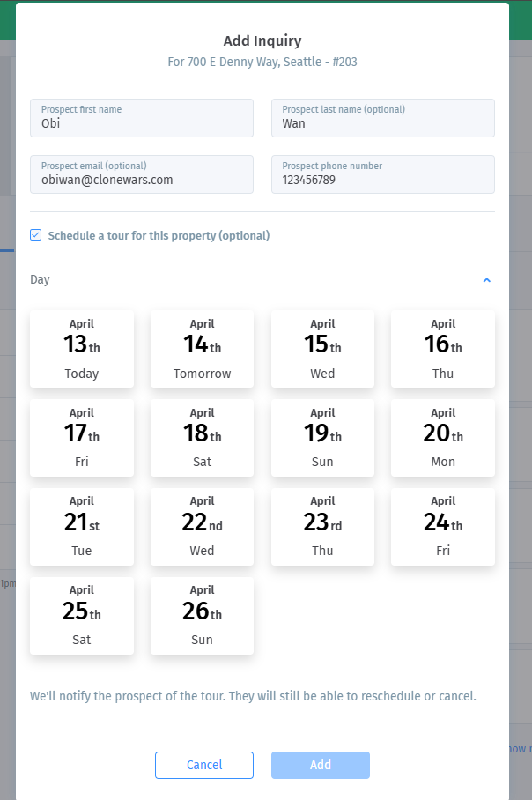
Task: Pick Wednesday April 22nd
Action: coord(203,527)
